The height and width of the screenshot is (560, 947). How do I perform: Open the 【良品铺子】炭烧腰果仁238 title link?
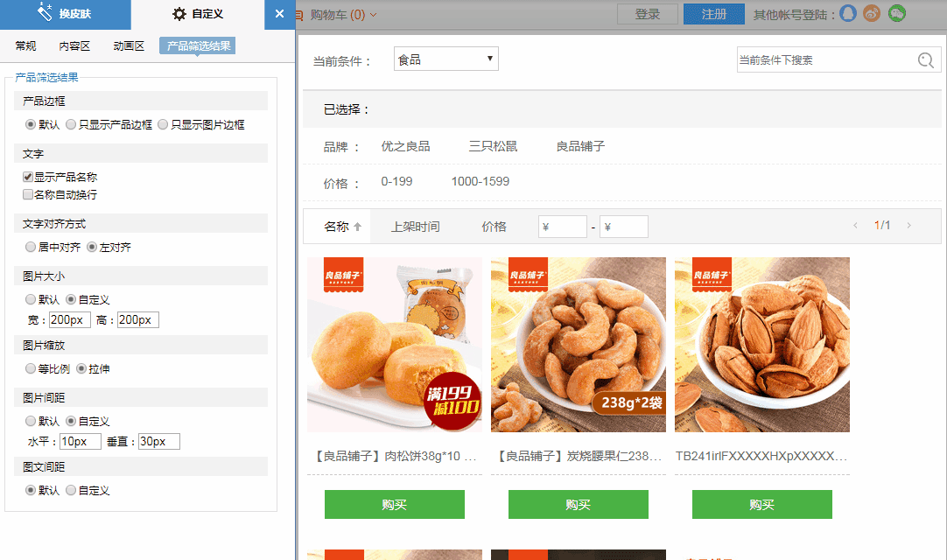tap(579, 456)
